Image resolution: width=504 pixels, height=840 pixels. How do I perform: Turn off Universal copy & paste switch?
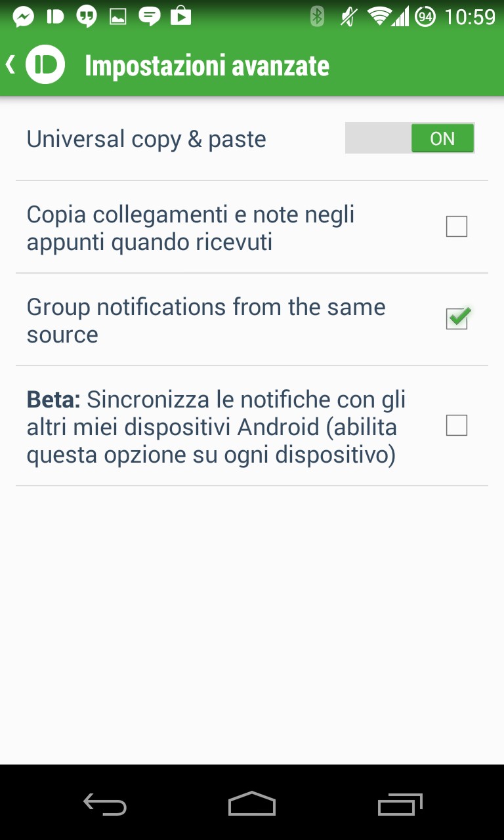(x=409, y=138)
